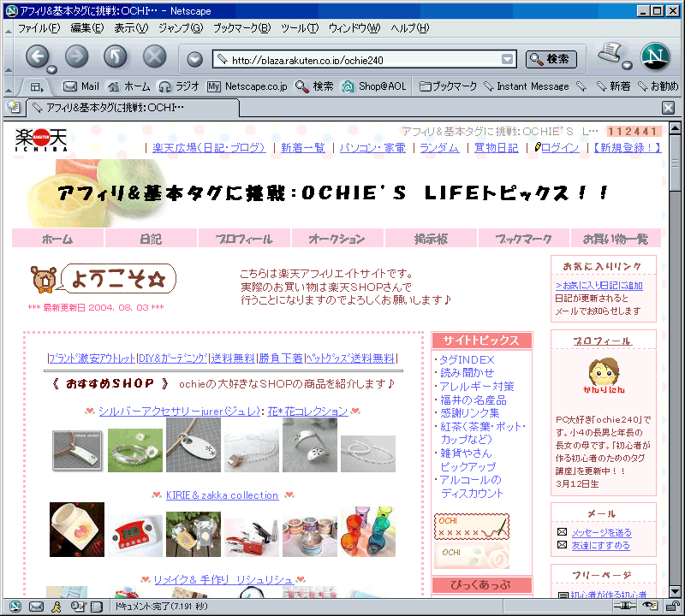685x616 pixels.
Task: Click the vertical scrollbar down arrow
Action: click(x=675, y=591)
